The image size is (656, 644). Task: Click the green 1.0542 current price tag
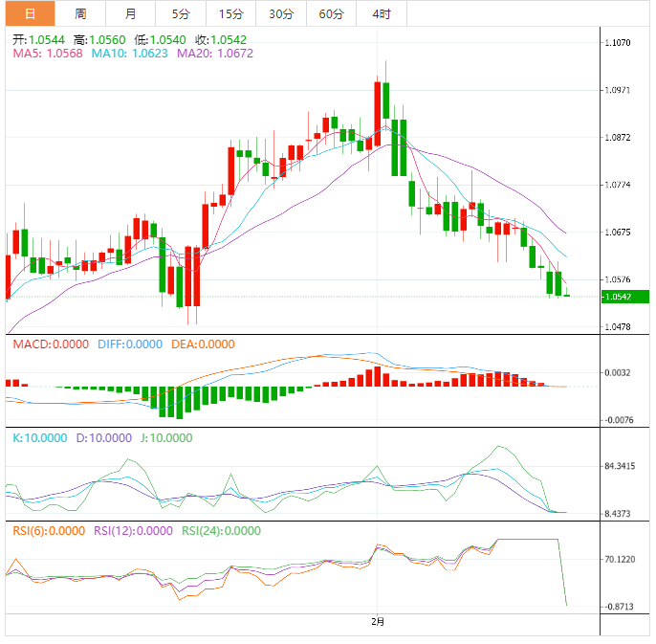[x=624, y=297]
